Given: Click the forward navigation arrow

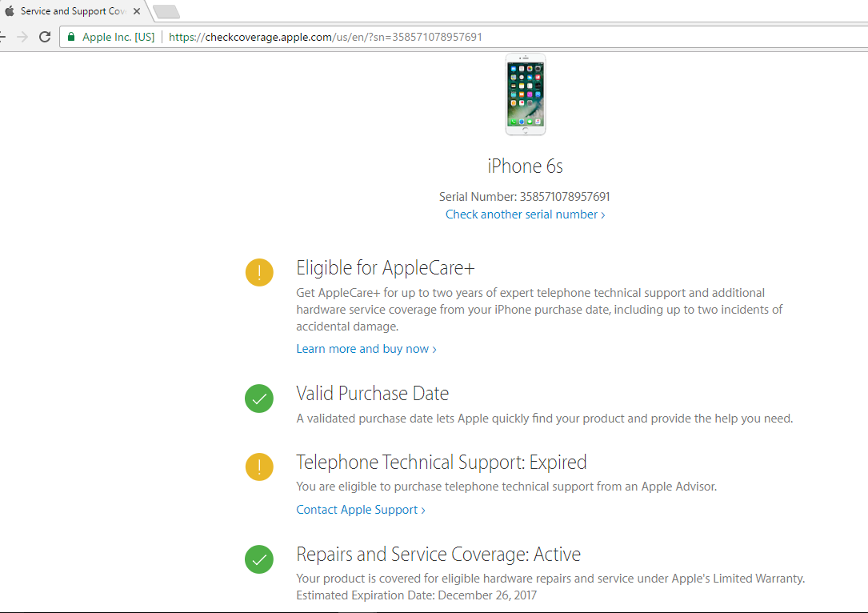Looking at the screenshot, I should coord(22,37).
